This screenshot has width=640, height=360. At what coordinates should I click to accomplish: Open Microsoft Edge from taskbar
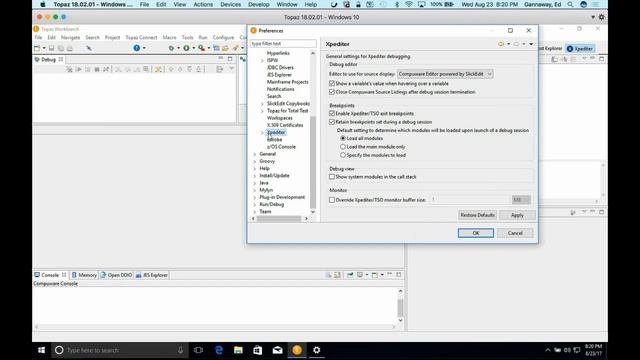(x=219, y=350)
